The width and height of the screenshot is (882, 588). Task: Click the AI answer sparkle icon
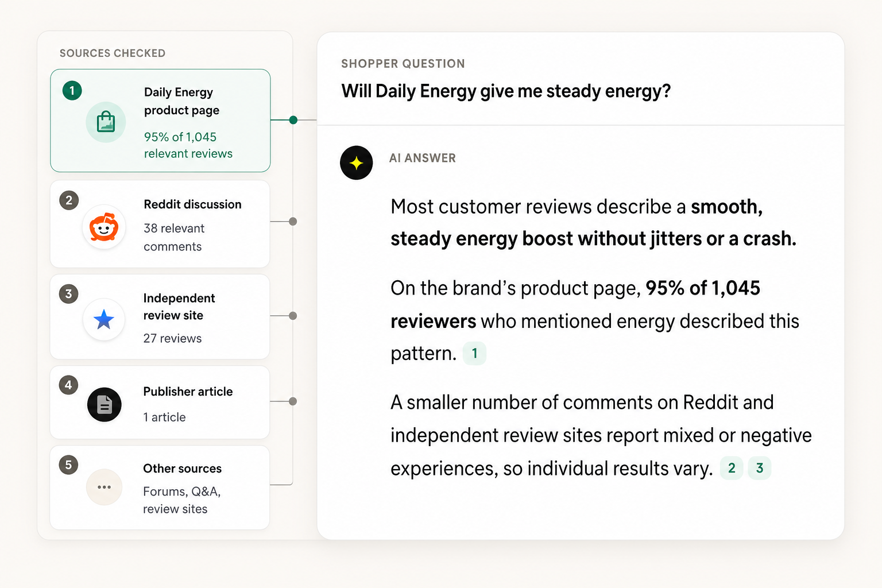[x=356, y=163]
